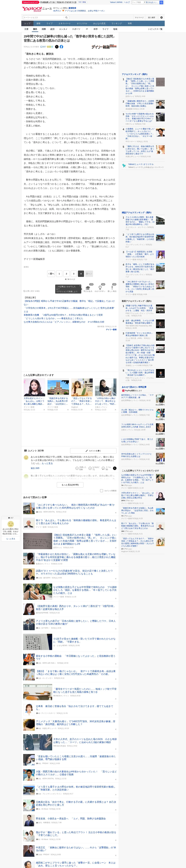Close the reaction tooltip with the X
Screen dimensions: 186x868
(x=80, y=286)
